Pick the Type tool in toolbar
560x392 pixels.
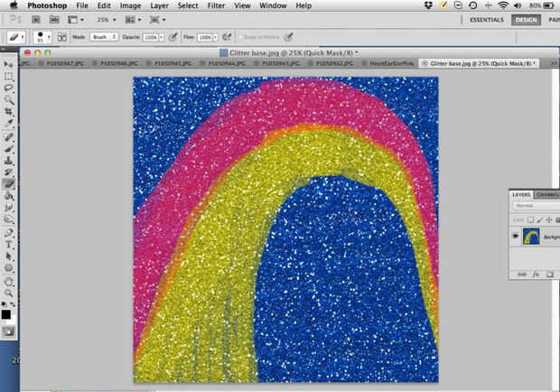click(x=9, y=244)
